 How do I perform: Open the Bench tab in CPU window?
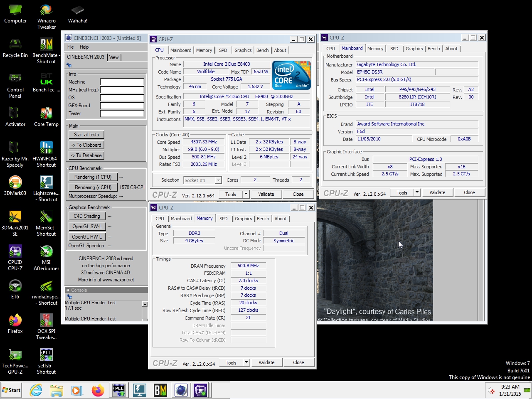pyautogui.click(x=262, y=50)
